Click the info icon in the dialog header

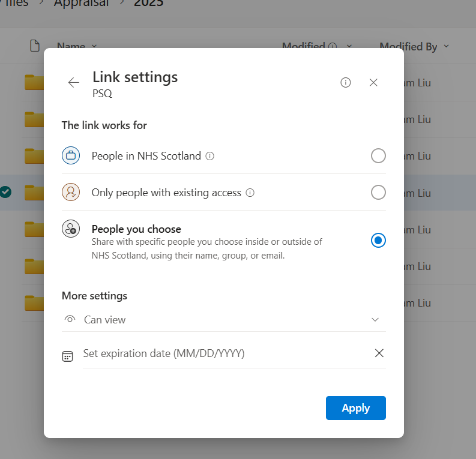[x=346, y=83]
